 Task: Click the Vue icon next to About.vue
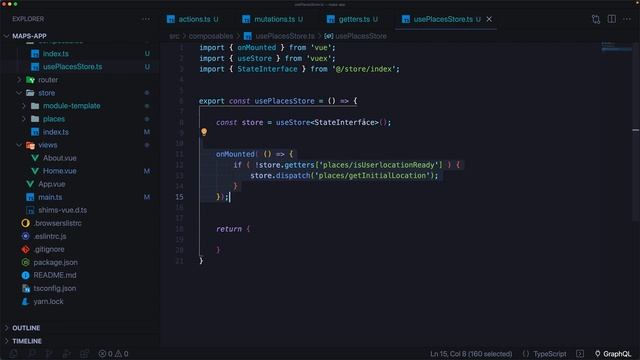35,158
